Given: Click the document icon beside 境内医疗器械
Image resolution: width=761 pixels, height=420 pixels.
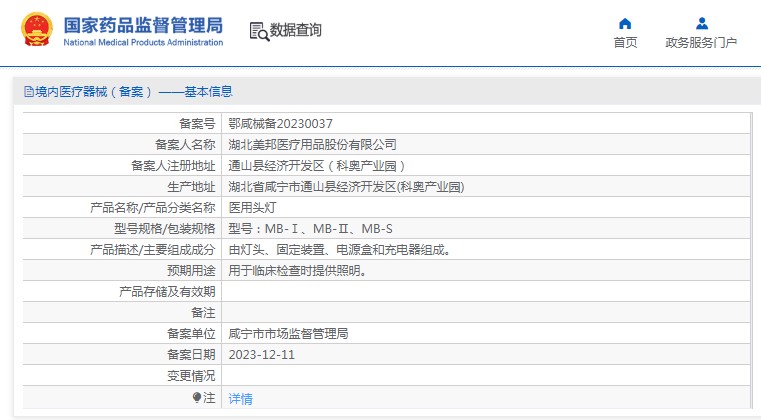Looking at the screenshot, I should 29,91.
